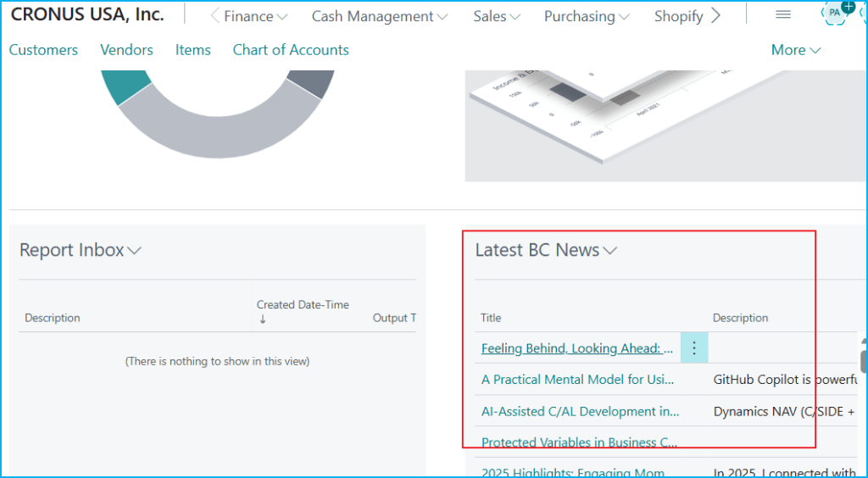This screenshot has height=478, width=868.
Task: Expand the Report Inbox options
Action: point(81,250)
